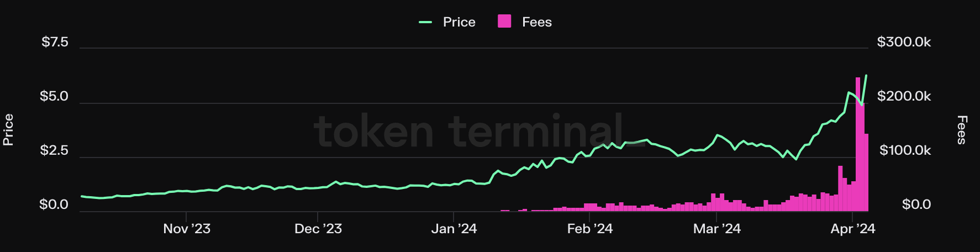Click the $300.0k fees axis label
The width and height of the screenshot is (980, 252).
point(904,42)
